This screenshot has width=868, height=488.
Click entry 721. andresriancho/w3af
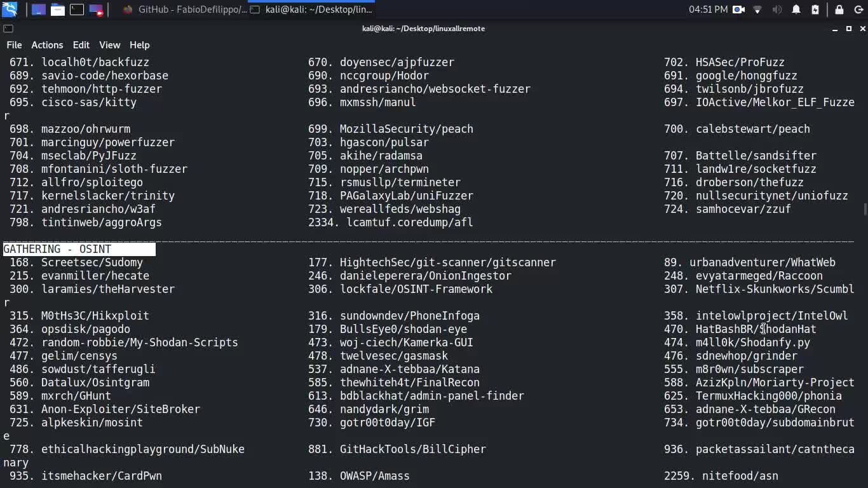click(x=83, y=209)
